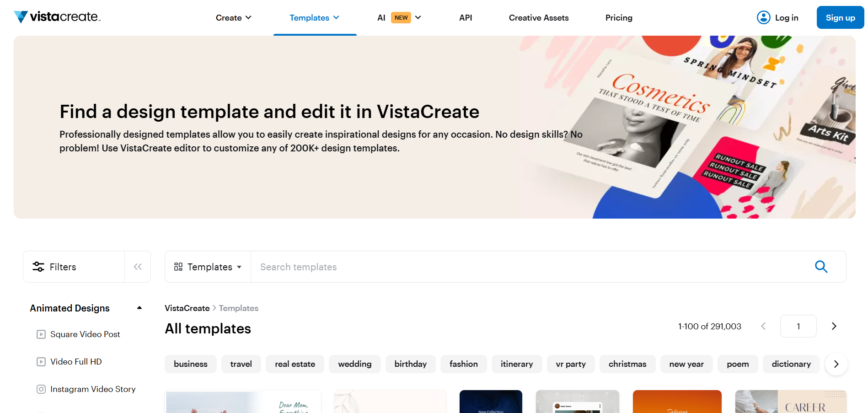Screen dimensions: 868x413
Task: Select the real estate tag
Action: tap(295, 364)
